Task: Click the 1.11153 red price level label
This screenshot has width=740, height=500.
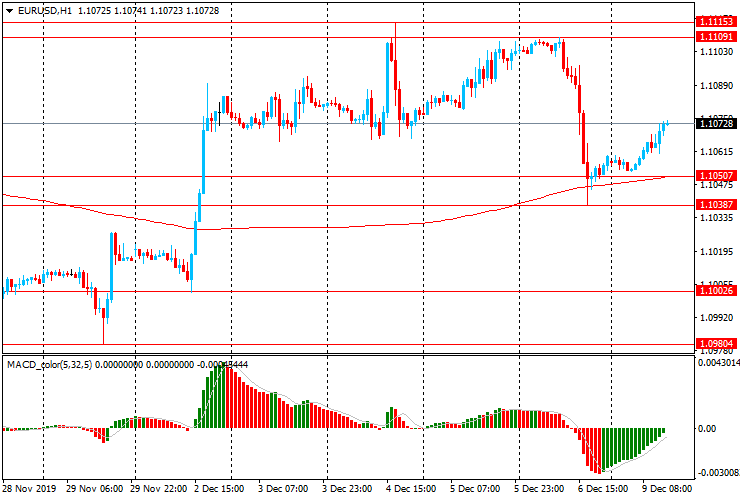Action: (716, 22)
